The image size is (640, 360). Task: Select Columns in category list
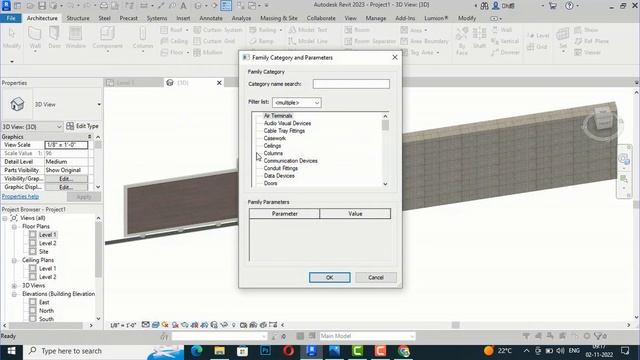[x=273, y=153]
